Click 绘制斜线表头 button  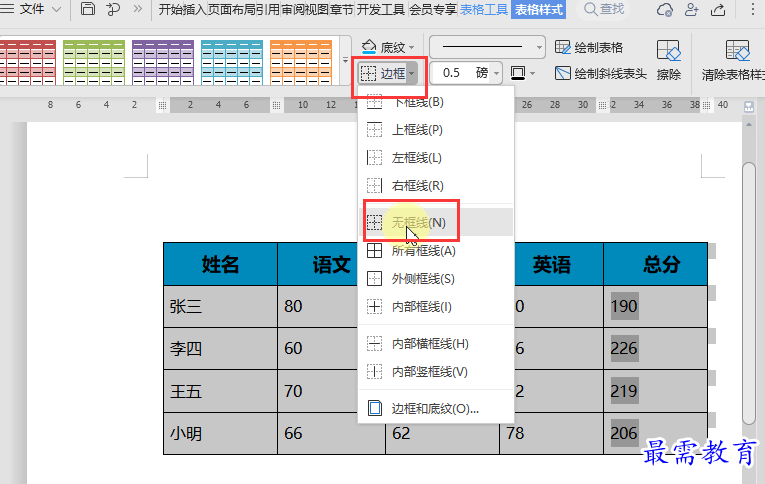click(x=601, y=74)
